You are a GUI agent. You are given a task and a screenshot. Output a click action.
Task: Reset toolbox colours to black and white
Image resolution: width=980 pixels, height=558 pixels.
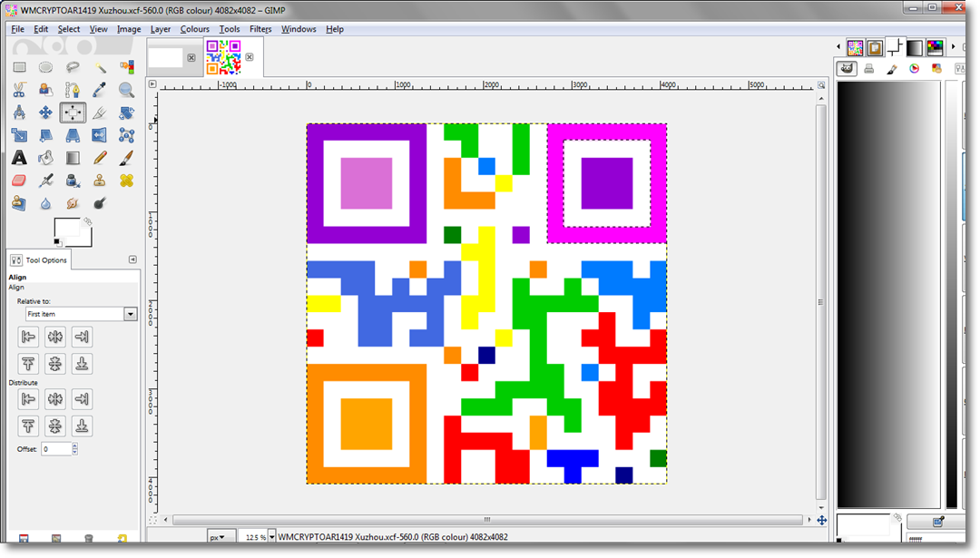[x=57, y=242]
